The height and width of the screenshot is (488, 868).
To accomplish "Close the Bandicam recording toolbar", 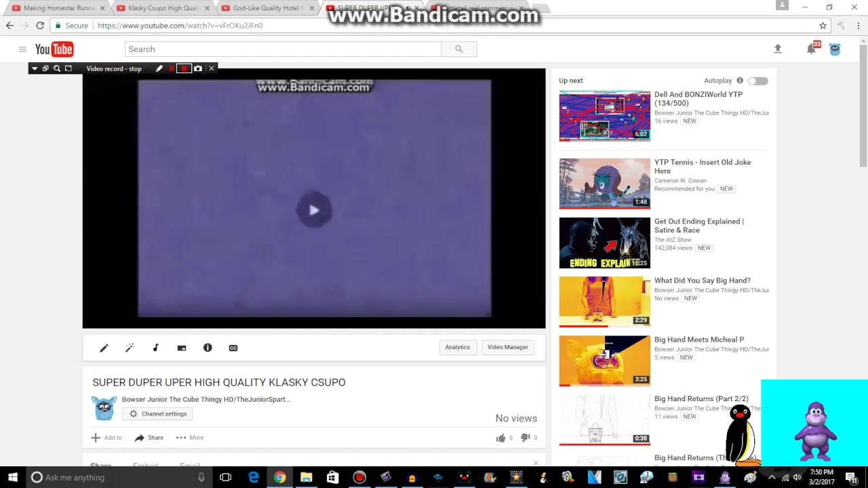I will pos(212,68).
